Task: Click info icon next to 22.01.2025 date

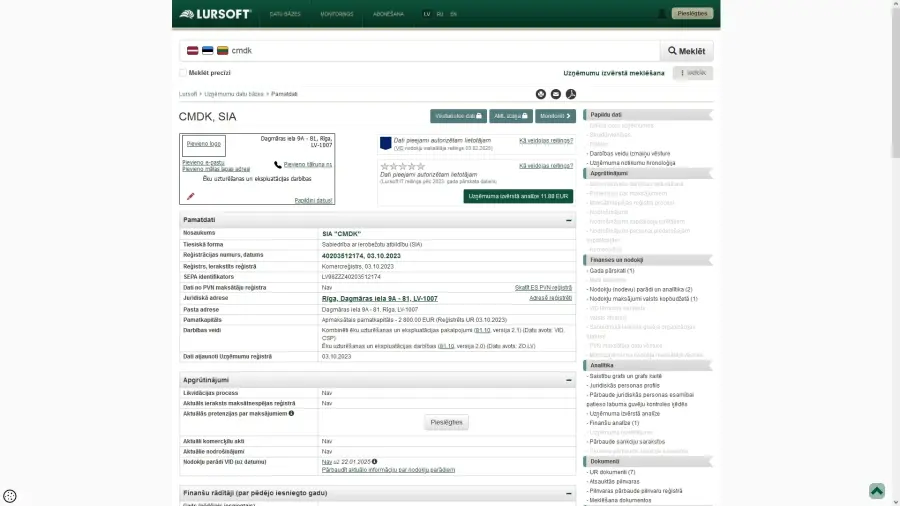Action: [374, 461]
